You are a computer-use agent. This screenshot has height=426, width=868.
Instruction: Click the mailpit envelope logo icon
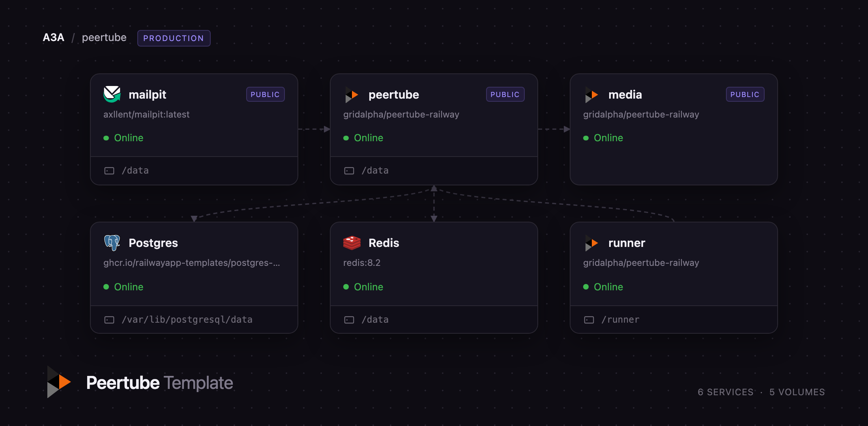[112, 94]
